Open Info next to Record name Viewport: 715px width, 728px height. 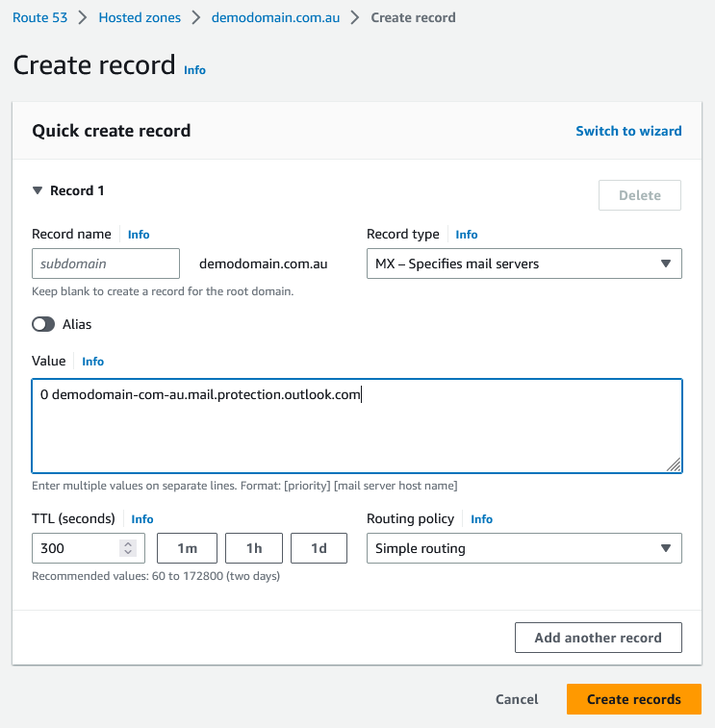point(139,235)
